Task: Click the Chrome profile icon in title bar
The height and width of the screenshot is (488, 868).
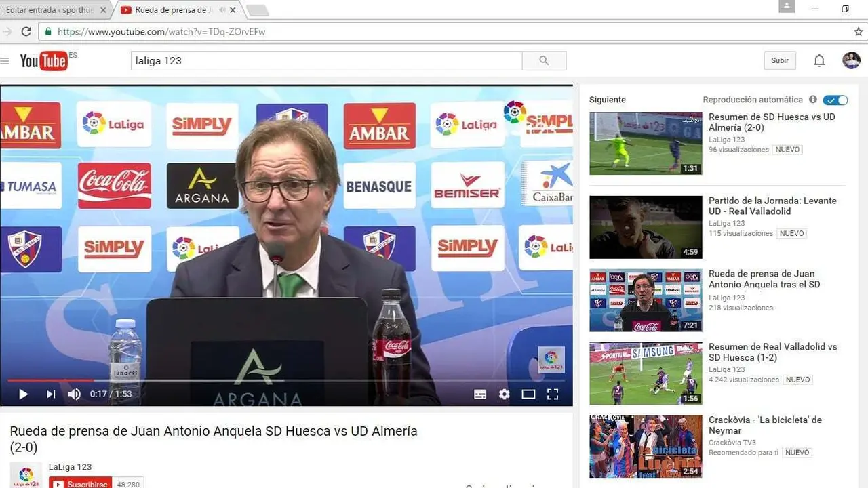Action: click(x=787, y=6)
